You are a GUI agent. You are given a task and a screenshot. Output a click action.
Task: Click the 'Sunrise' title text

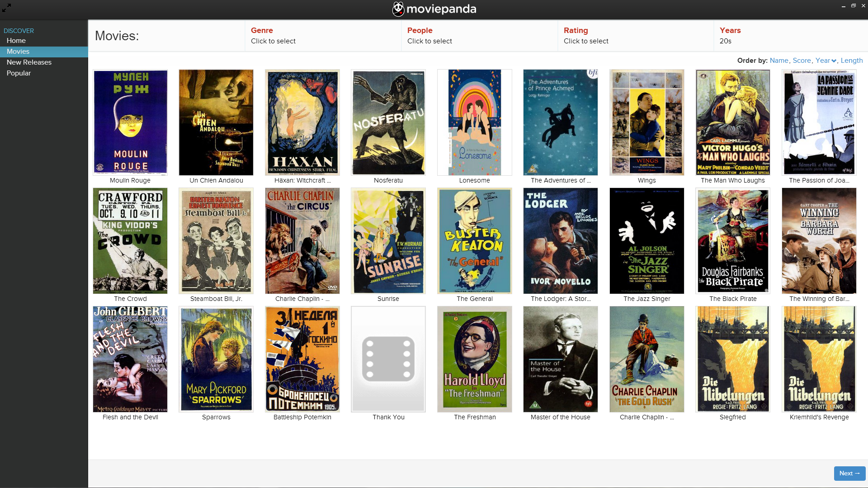tap(388, 299)
